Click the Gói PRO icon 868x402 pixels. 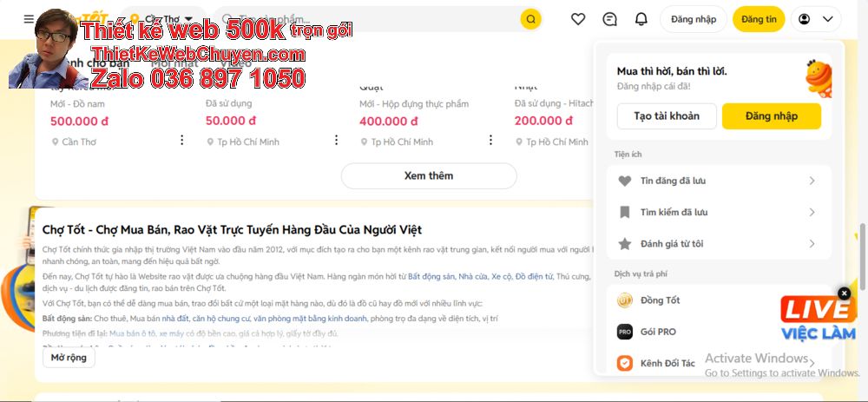point(625,332)
